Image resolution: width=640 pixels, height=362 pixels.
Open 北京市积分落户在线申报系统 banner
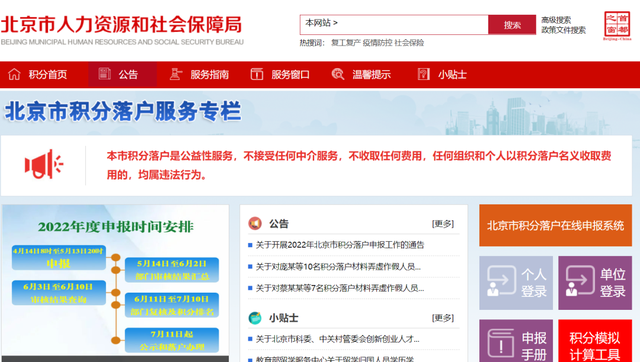click(x=556, y=225)
